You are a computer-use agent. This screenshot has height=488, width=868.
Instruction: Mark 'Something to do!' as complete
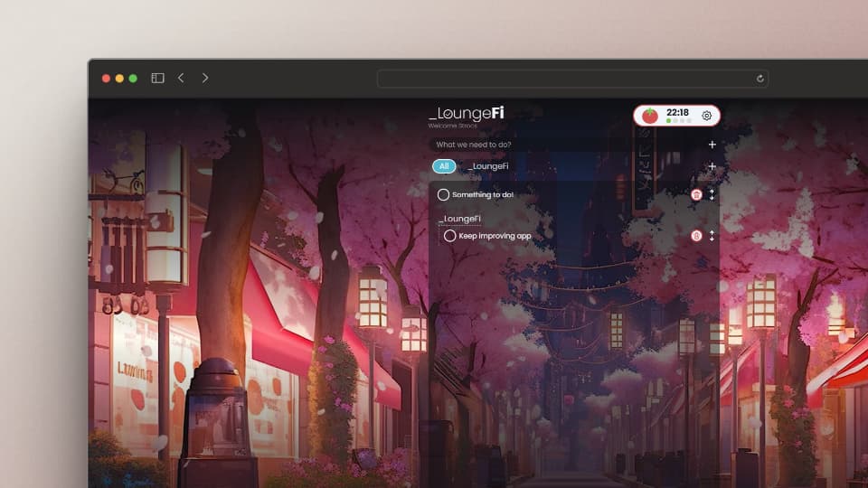click(x=443, y=195)
